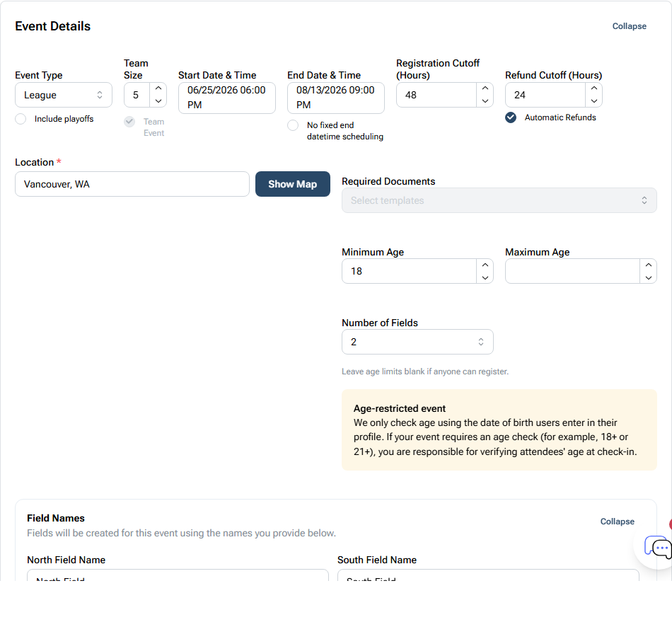This screenshot has height=622, width=672.
Task: Increase Minimum Age with up arrow
Action: pos(485,265)
